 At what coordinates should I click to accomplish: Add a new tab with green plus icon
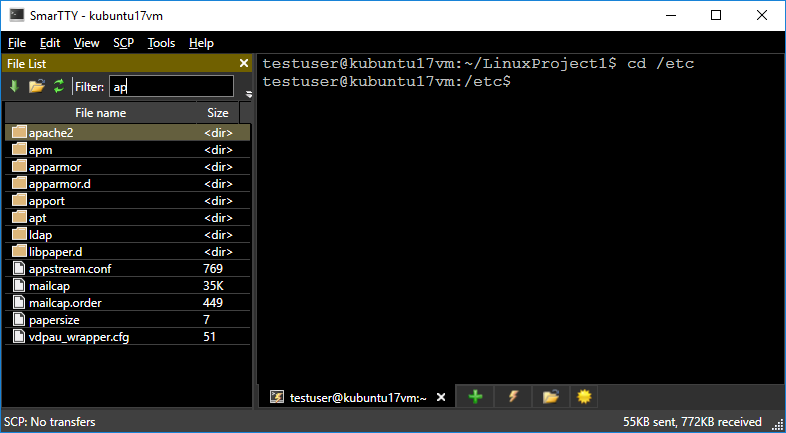(x=475, y=397)
